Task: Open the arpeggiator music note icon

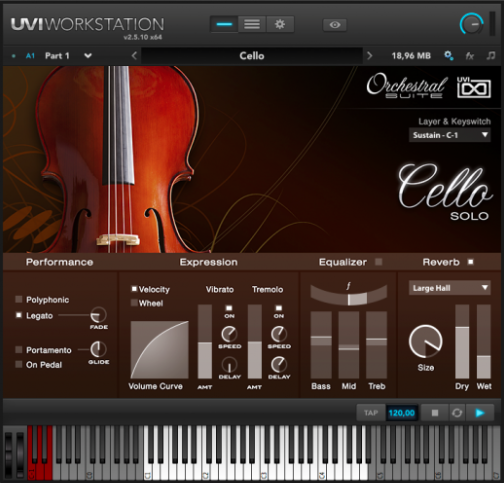Action: tap(491, 55)
